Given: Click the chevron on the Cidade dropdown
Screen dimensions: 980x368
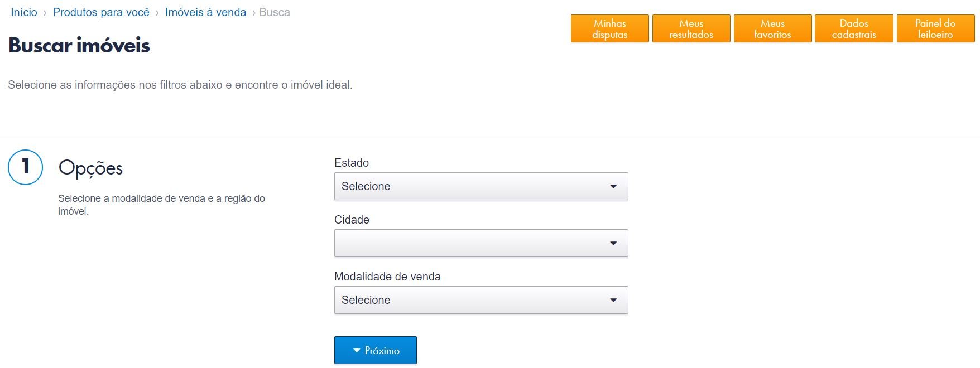Looking at the screenshot, I should point(614,243).
